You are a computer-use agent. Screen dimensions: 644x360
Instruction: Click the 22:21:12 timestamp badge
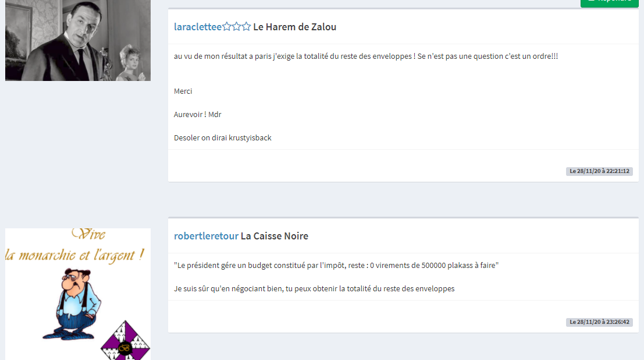click(599, 171)
